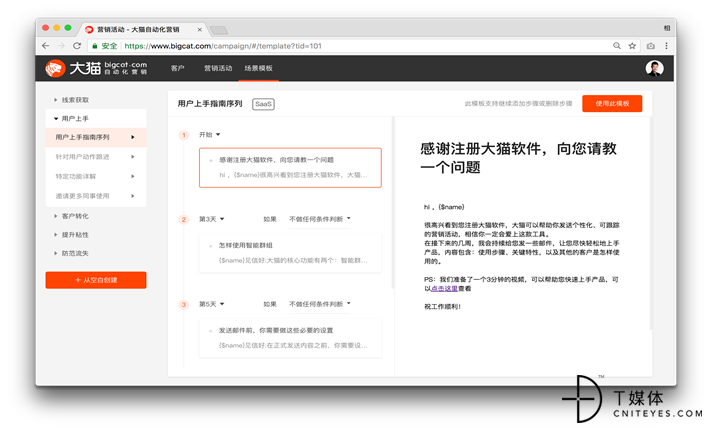This screenshot has width=712, height=433.
Task: Click the SaaS tag badge
Action: tap(263, 104)
